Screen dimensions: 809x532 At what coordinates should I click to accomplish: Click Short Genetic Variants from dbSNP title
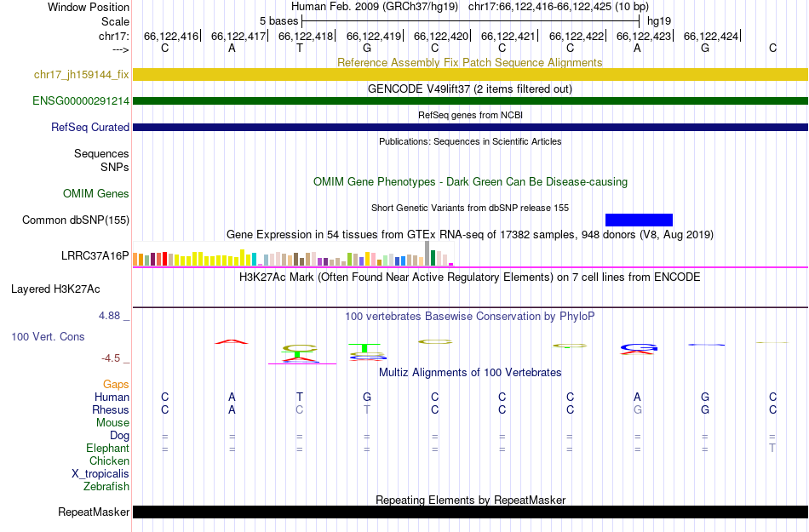tap(470, 208)
